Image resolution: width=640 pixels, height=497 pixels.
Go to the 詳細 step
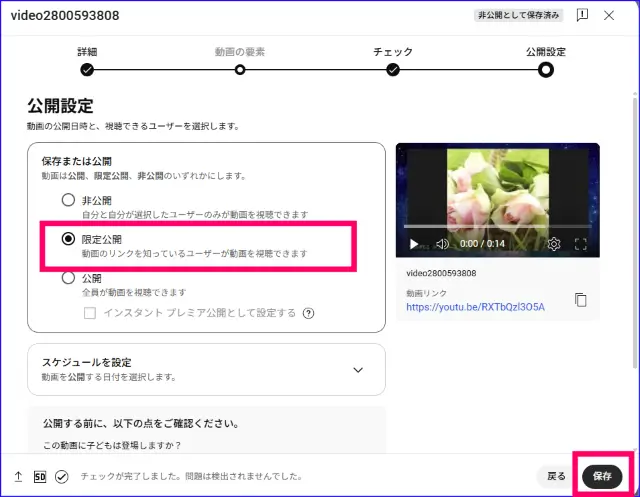pos(87,69)
